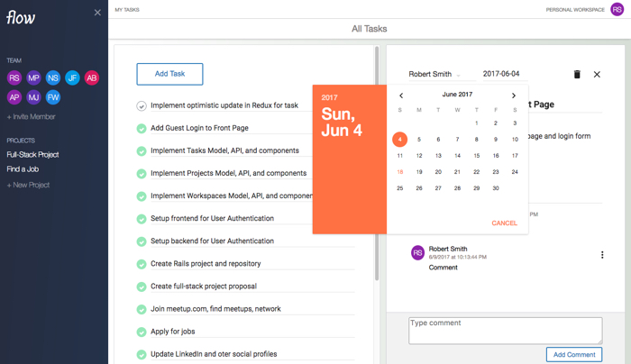Open comment options three-dot menu

coord(602,255)
